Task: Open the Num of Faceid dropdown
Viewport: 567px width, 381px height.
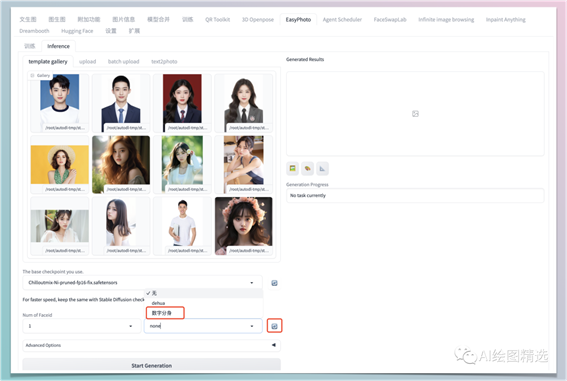Action: pos(81,326)
